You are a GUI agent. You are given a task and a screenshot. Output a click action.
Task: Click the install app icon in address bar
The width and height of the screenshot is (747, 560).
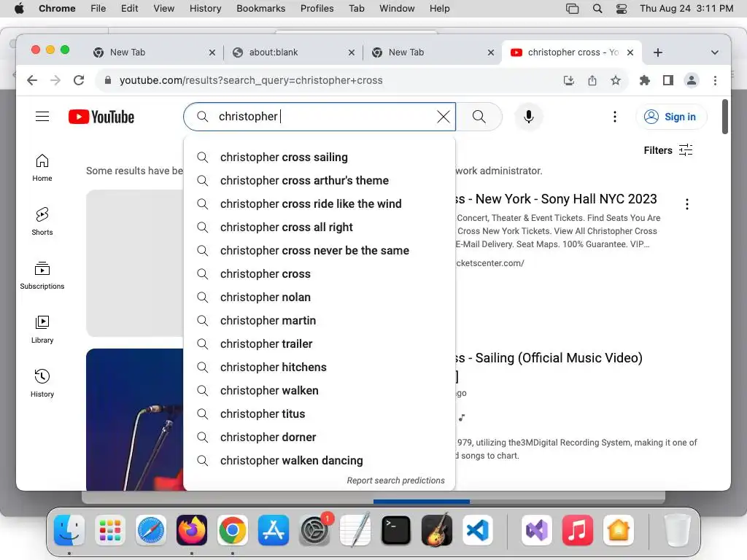568,80
